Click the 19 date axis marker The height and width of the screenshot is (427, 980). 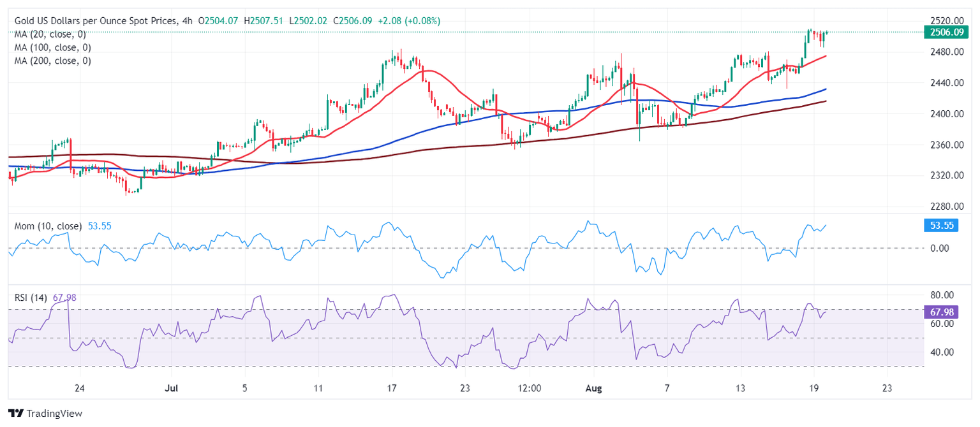(813, 387)
